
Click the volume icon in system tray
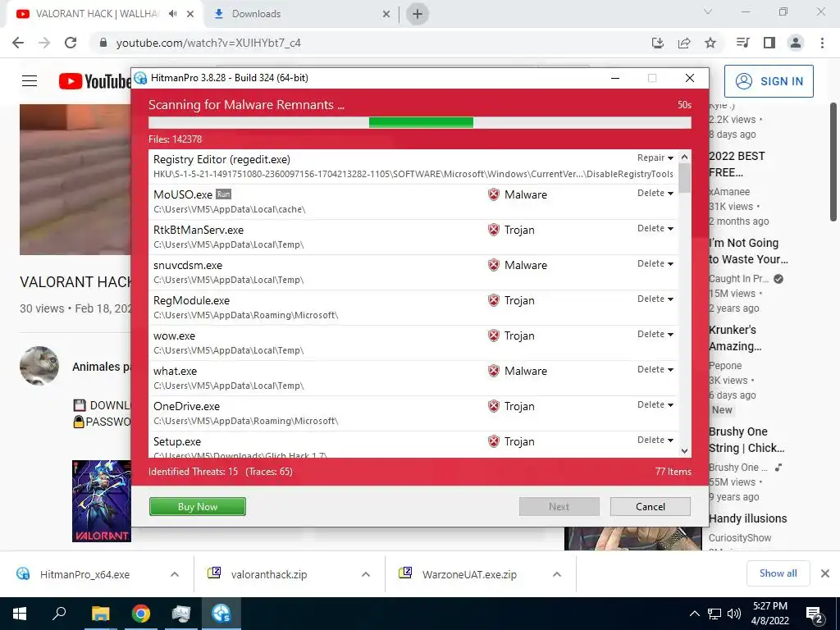point(734,614)
